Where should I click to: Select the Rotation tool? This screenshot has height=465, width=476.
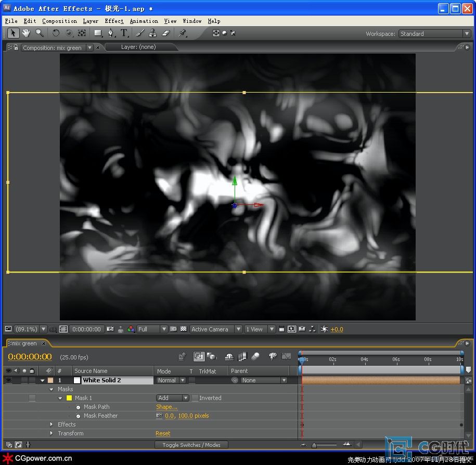click(56, 33)
